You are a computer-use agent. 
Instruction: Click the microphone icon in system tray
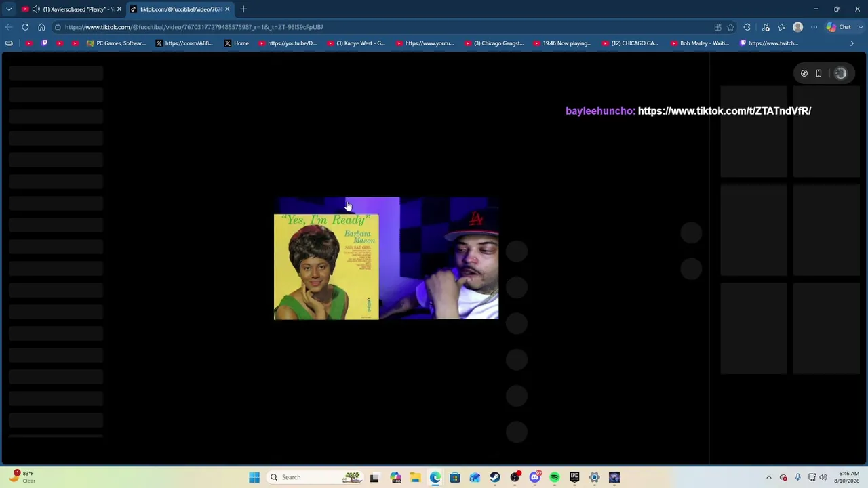pos(797,477)
